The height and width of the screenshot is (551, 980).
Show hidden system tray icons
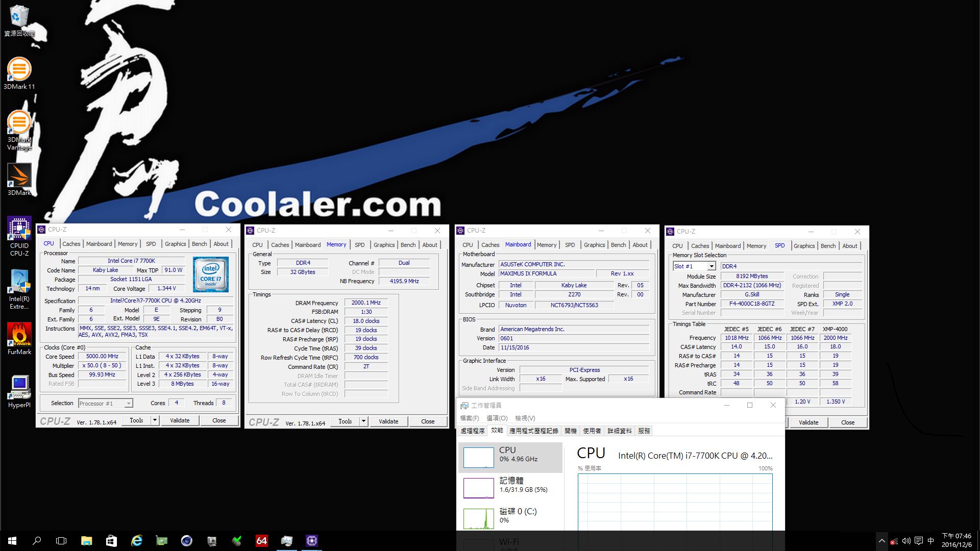click(x=881, y=541)
